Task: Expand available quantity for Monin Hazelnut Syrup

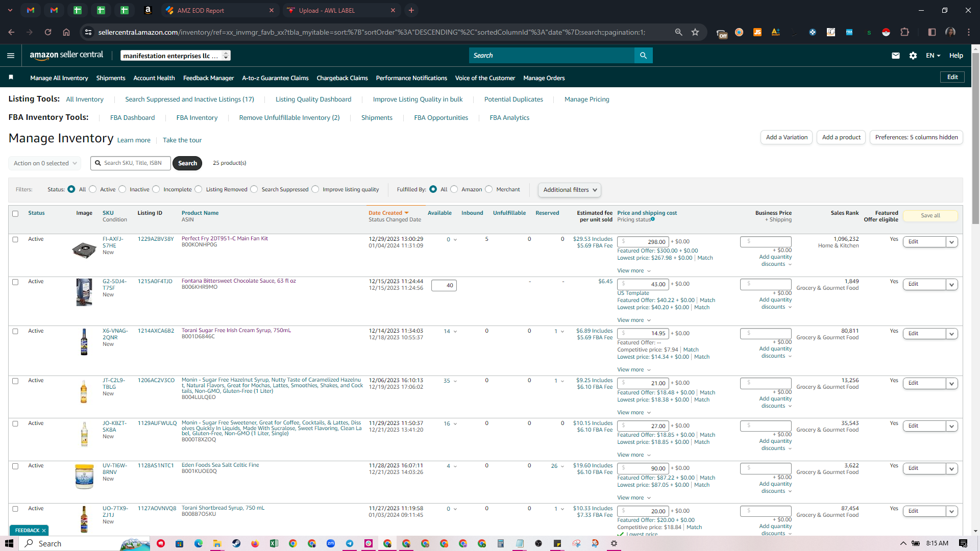Action: 455,381
